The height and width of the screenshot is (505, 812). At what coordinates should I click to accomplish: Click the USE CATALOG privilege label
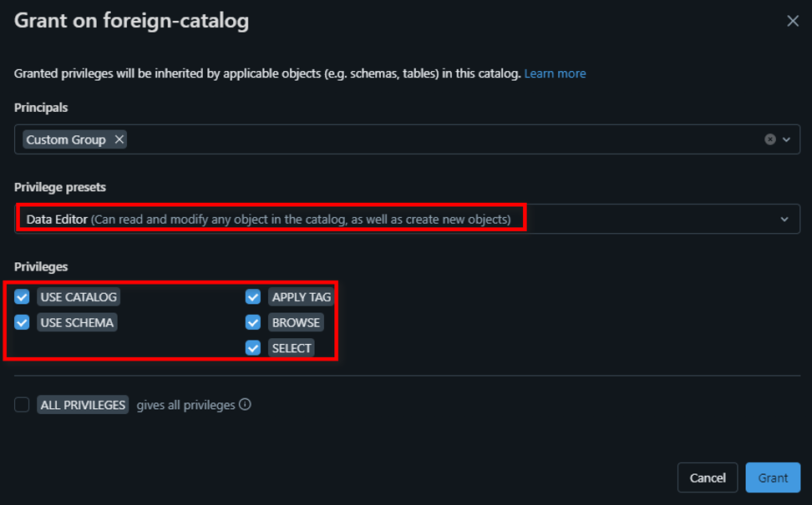[79, 296]
